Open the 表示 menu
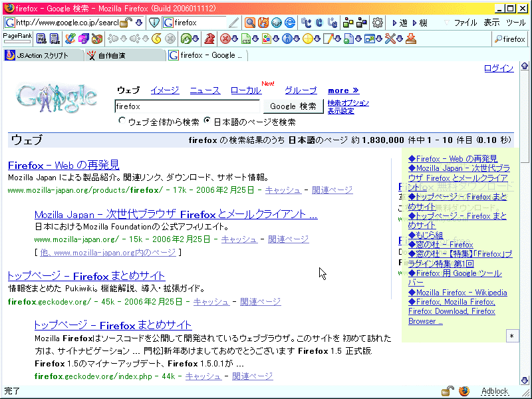This screenshot has height=399, width=532. tap(491, 23)
